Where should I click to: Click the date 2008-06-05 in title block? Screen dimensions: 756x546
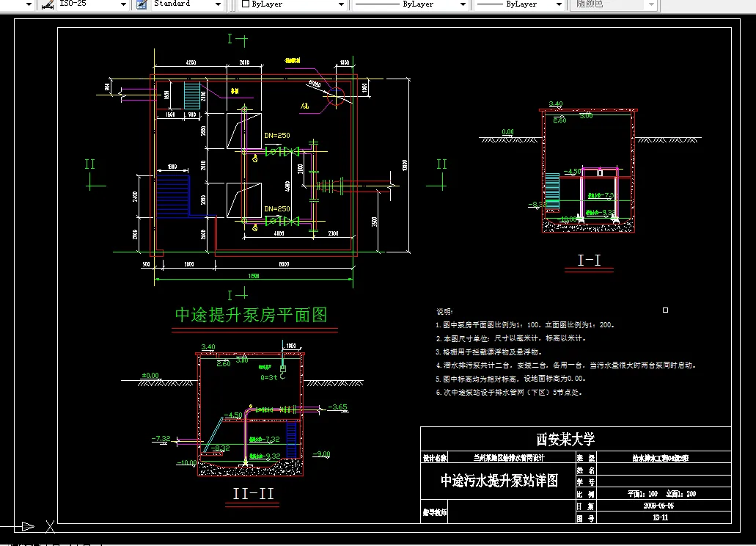(x=658, y=506)
